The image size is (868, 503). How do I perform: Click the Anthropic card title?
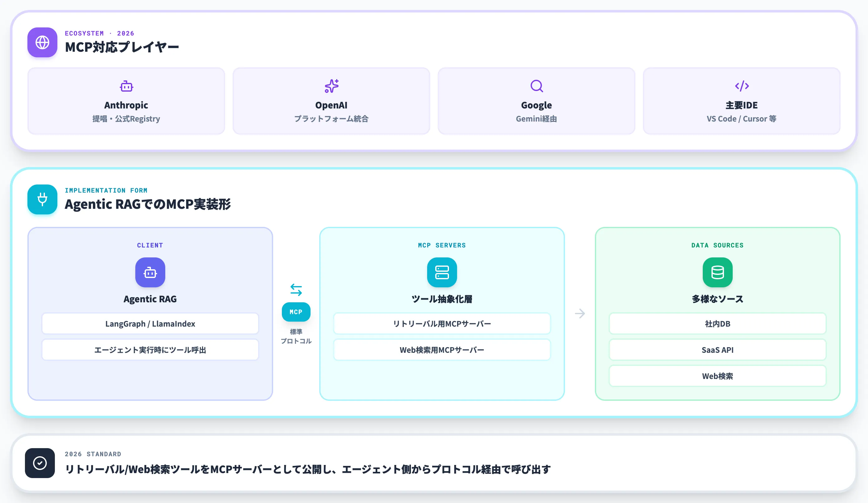click(x=126, y=105)
